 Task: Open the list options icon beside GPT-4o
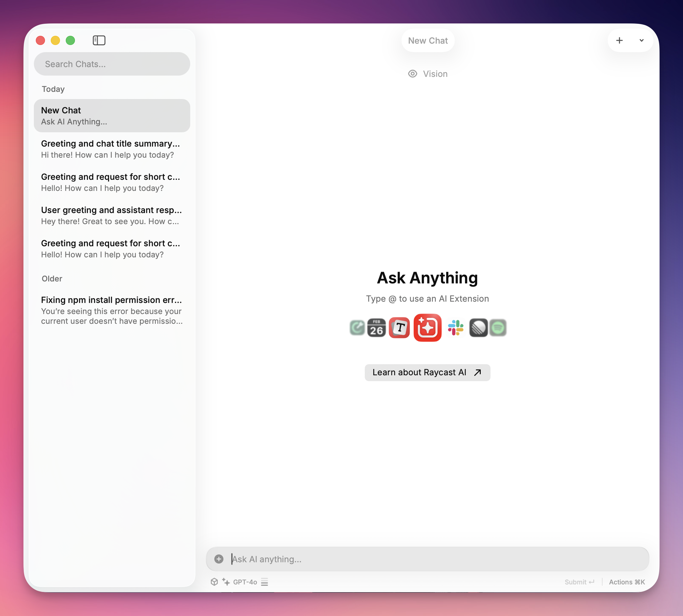point(264,582)
